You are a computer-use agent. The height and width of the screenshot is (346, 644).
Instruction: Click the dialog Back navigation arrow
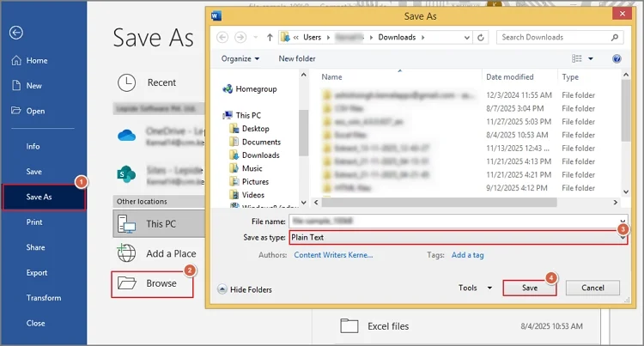tap(222, 38)
